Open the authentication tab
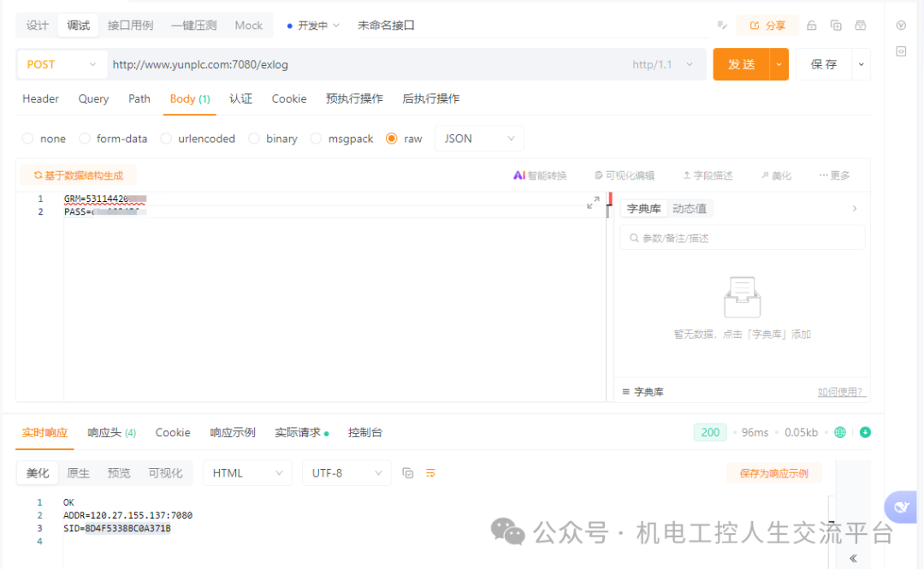Image resolution: width=924 pixels, height=569 pixels. [x=240, y=98]
